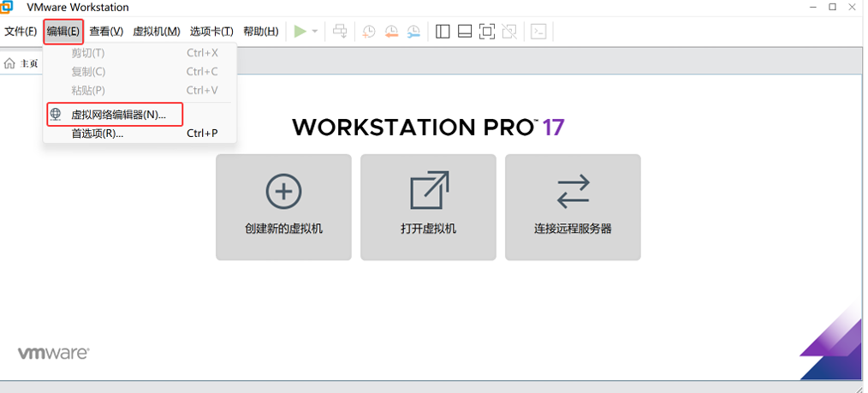Image resolution: width=868 pixels, height=393 pixels.
Task: Click the globe icon beside 虚拟网络编辑器
Action: 56,115
